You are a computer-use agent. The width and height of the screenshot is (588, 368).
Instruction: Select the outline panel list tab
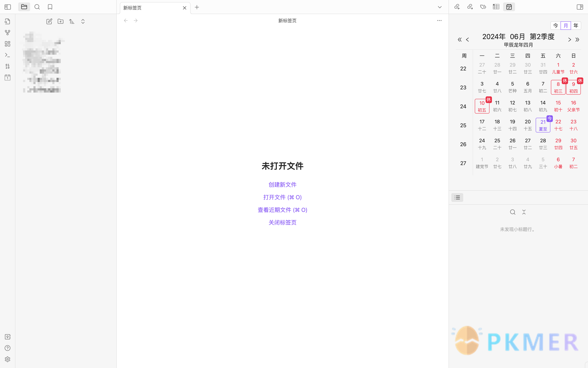457,197
